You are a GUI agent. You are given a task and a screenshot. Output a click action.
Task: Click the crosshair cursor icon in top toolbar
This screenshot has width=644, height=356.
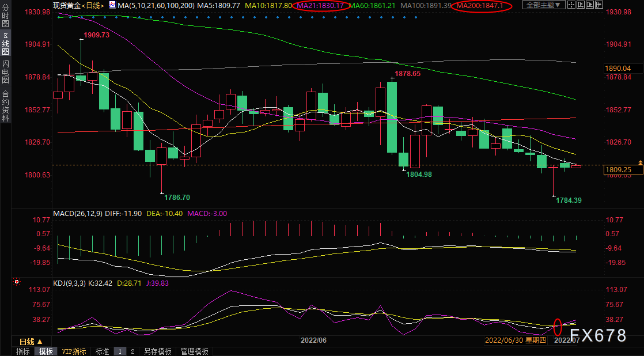tap(571, 5)
